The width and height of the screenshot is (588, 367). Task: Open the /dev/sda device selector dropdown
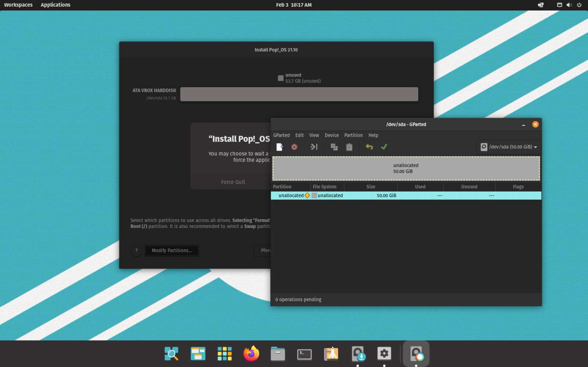point(509,147)
